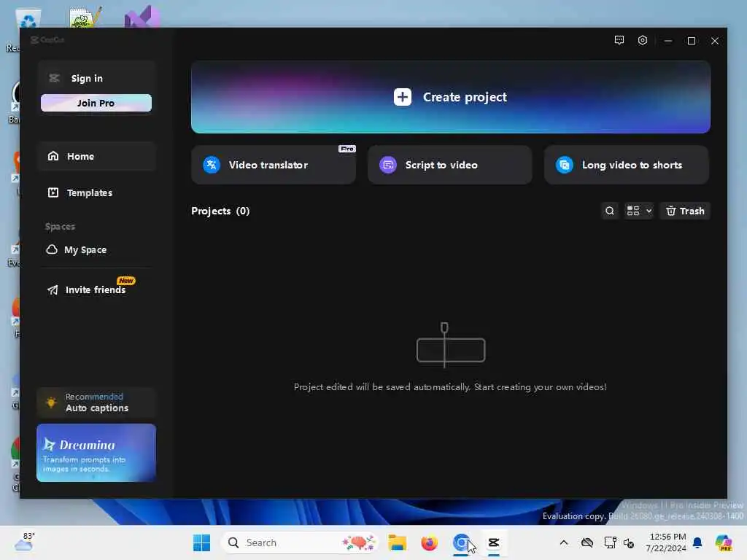Click the purple Script to video icon

388,165
